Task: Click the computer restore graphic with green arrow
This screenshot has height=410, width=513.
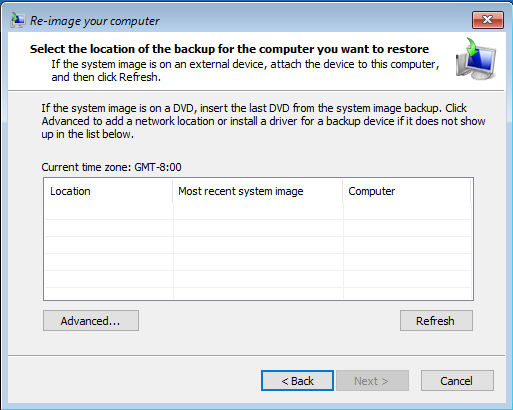Action: pyautogui.click(x=476, y=59)
